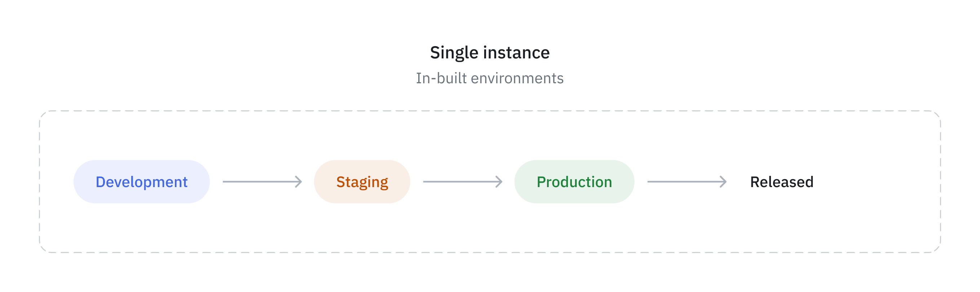
Task: Click the Released label text
Action: click(x=781, y=182)
